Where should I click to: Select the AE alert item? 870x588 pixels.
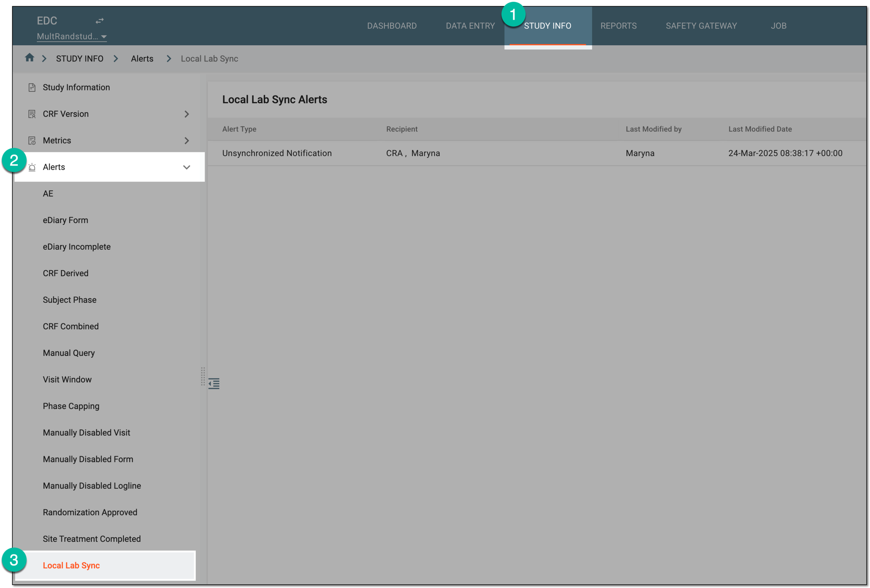pyautogui.click(x=48, y=194)
